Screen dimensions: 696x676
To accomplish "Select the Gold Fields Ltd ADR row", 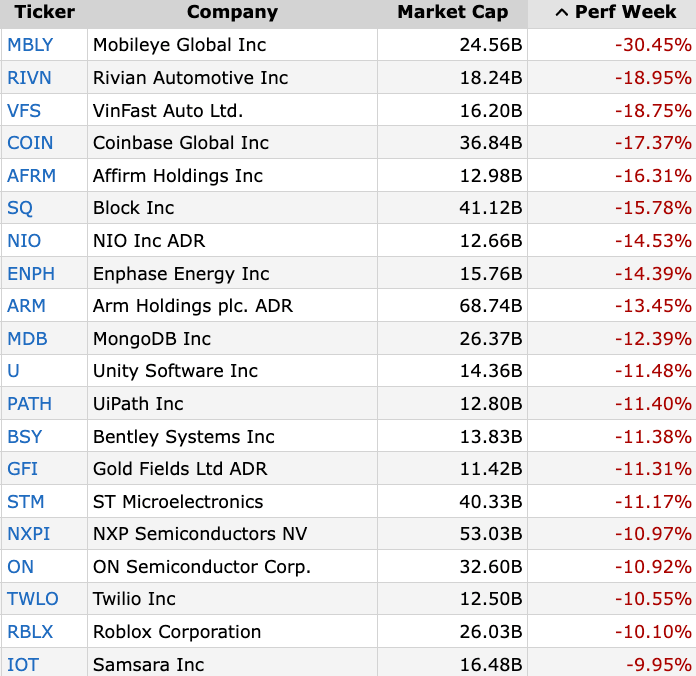I will (x=348, y=469).
